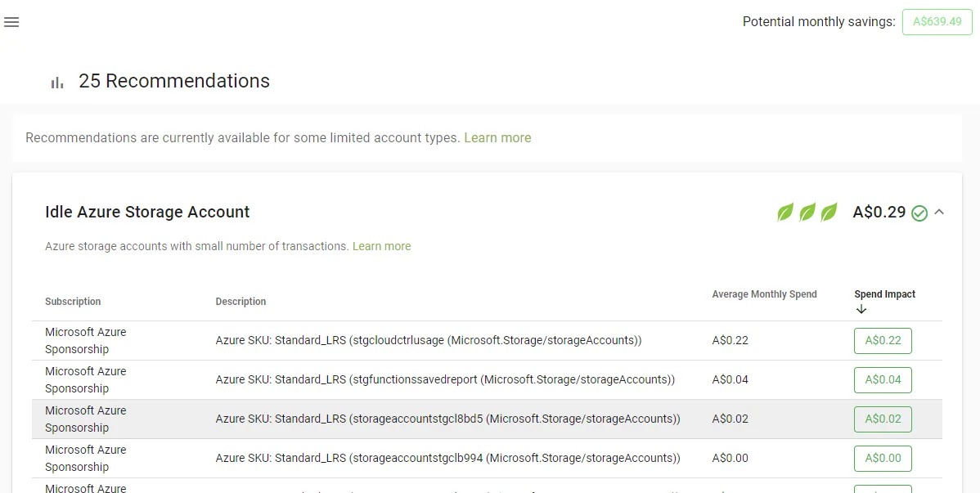980x493 pixels.
Task: Click the green checkmark circle next to A$0.29
Action: pyautogui.click(x=919, y=213)
